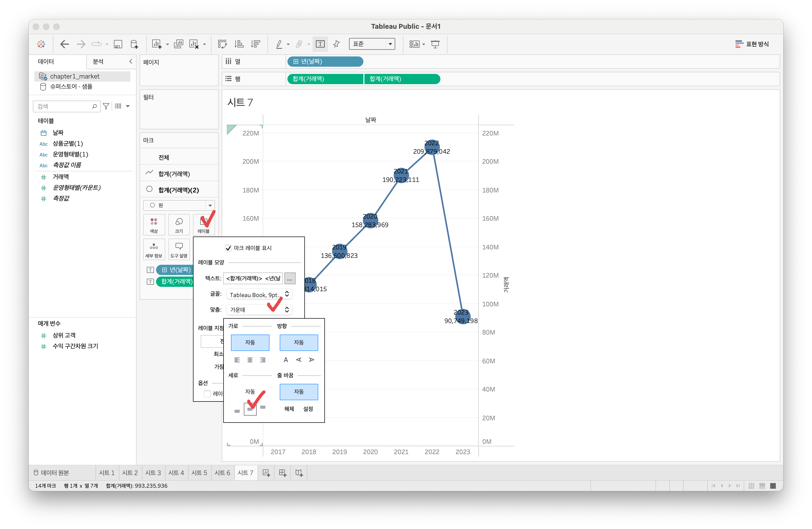Open the mark type dropdown showing circle

point(179,205)
